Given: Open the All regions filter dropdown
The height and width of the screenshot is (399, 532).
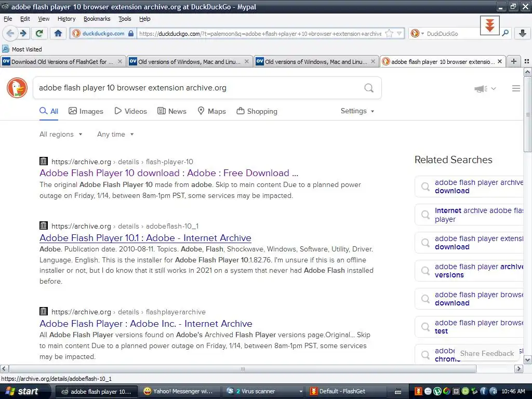Looking at the screenshot, I should pos(61,135).
